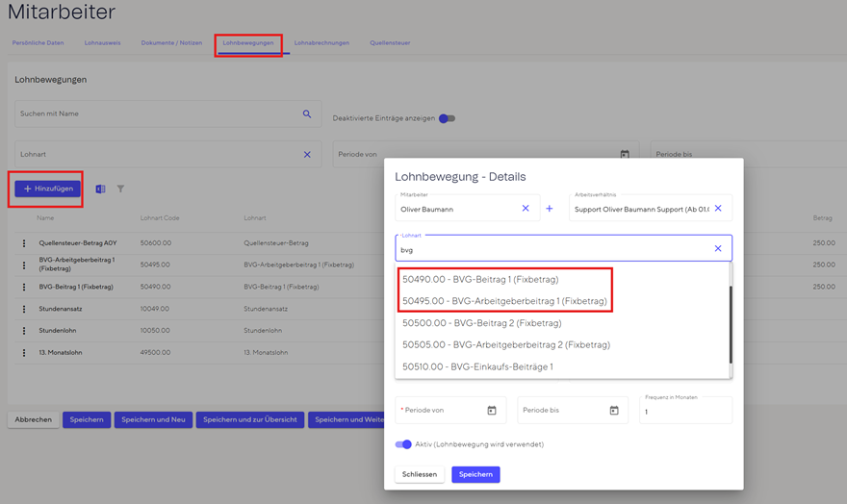Toggle the Aktiv Lohnbewegung switch
This screenshot has height=504, width=847.
coord(404,444)
